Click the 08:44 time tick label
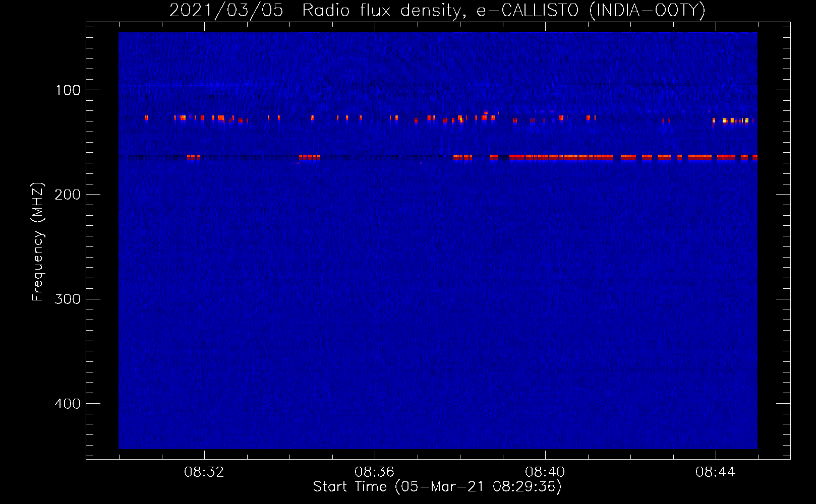 (716, 472)
